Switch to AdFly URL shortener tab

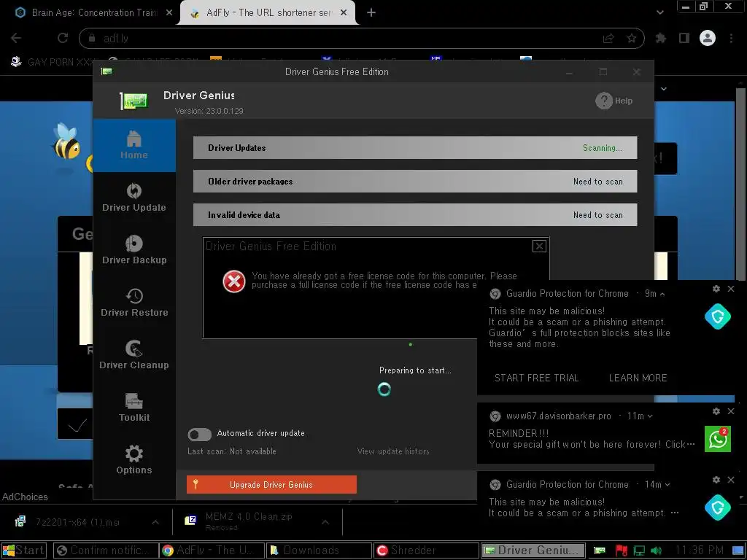267,13
